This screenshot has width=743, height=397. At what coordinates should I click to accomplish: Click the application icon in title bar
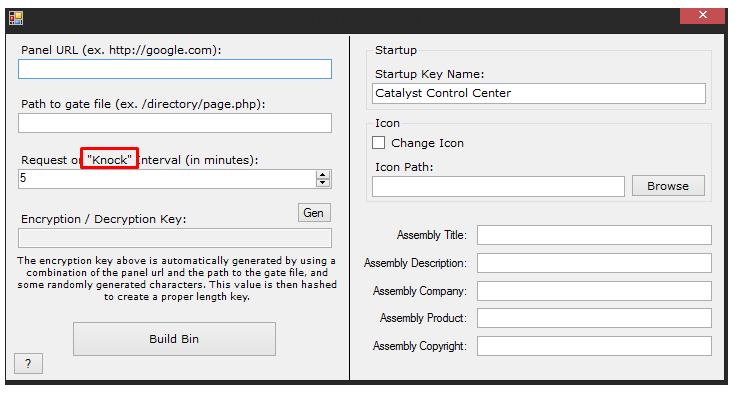(16, 18)
